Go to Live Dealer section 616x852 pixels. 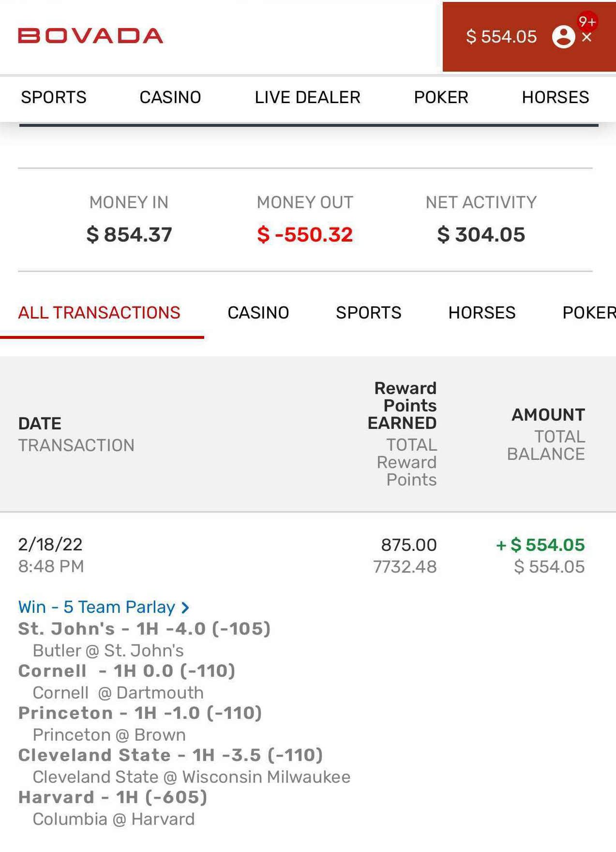(x=308, y=97)
